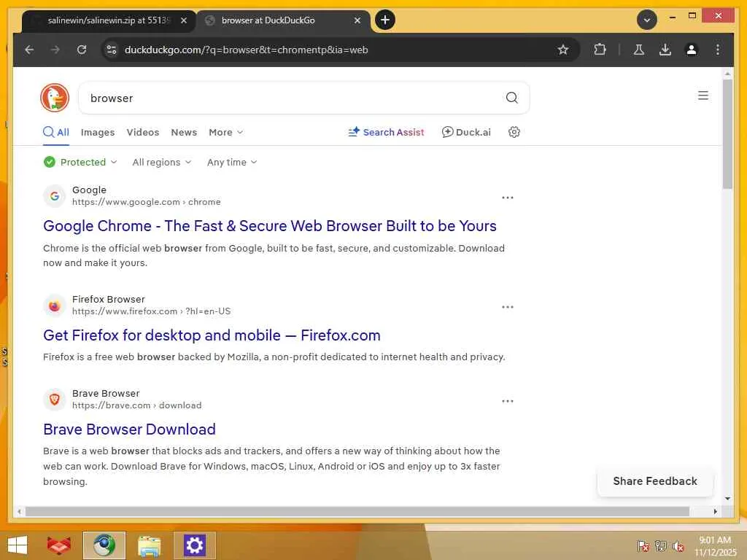
Task: Open the Extensions puzzle icon
Action: click(x=600, y=50)
